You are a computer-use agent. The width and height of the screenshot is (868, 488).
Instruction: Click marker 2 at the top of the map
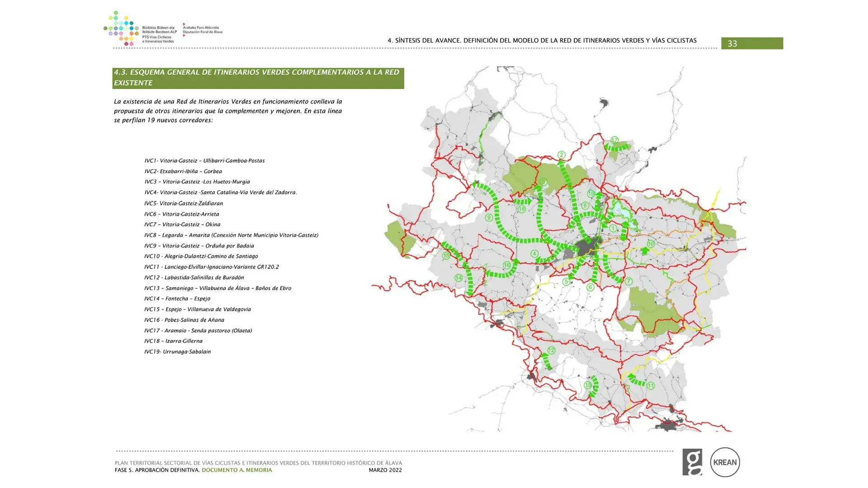[562, 154]
